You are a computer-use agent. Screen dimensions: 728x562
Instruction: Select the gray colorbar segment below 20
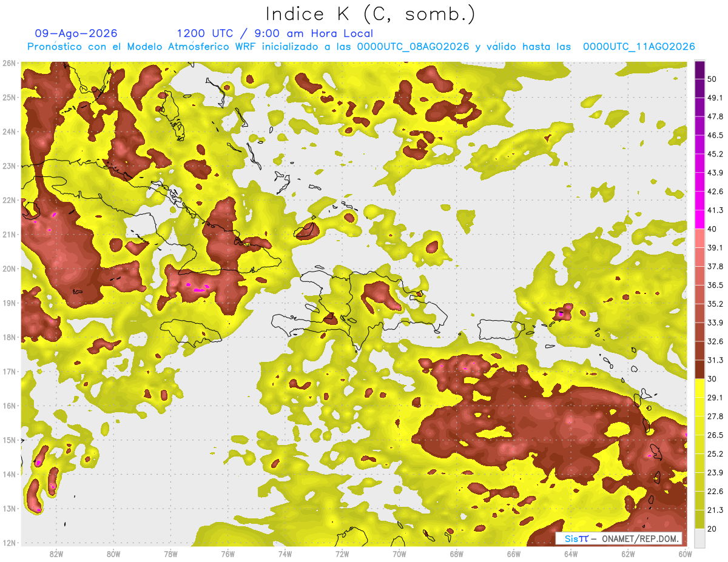pos(699,537)
